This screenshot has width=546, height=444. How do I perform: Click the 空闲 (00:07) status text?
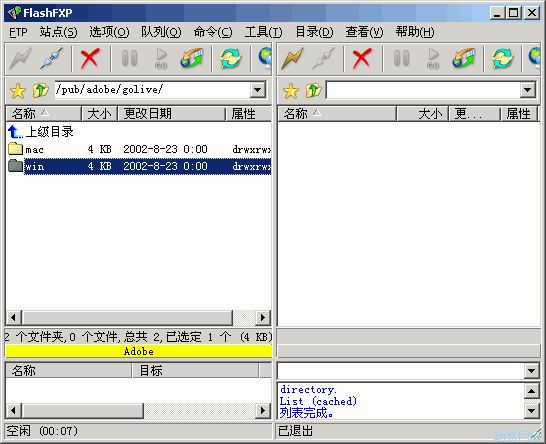(42, 431)
